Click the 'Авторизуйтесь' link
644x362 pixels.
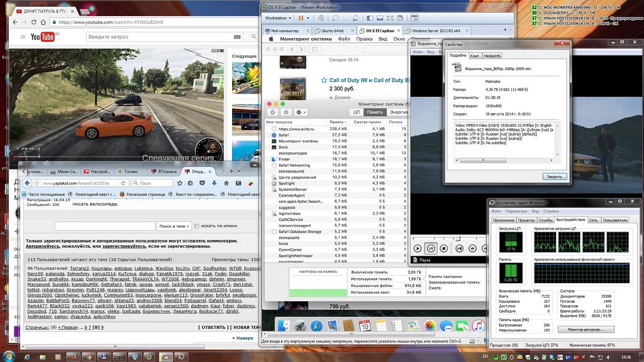[x=43, y=246]
